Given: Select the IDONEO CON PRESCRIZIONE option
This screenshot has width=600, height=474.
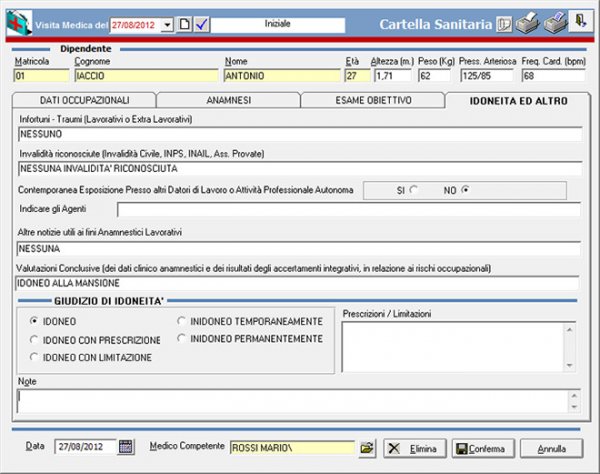Looking at the screenshot, I should pyautogui.click(x=36, y=339).
